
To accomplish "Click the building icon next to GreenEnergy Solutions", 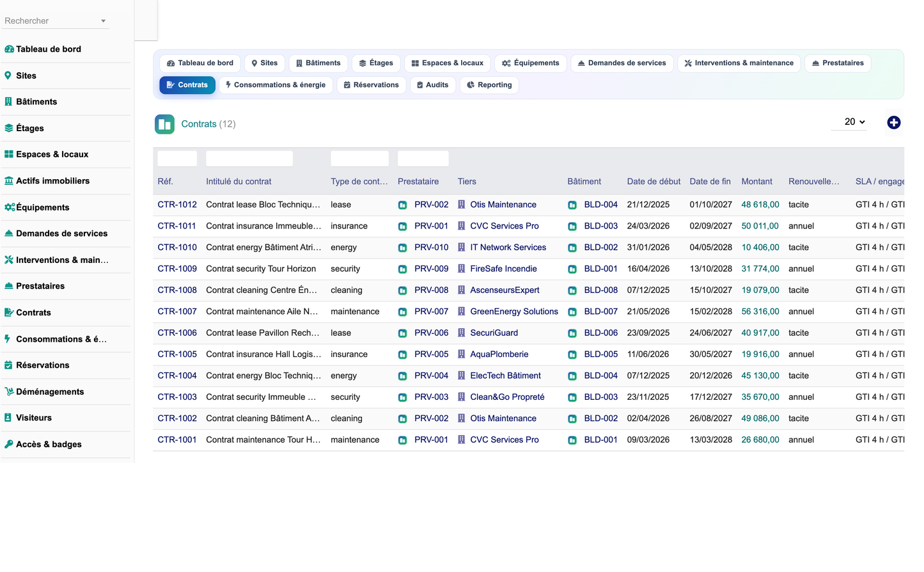I will tap(461, 312).
